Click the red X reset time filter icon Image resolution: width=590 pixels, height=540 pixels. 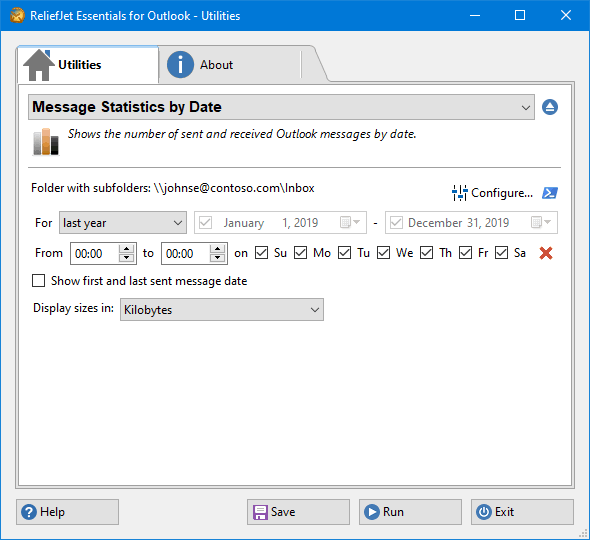(x=546, y=253)
